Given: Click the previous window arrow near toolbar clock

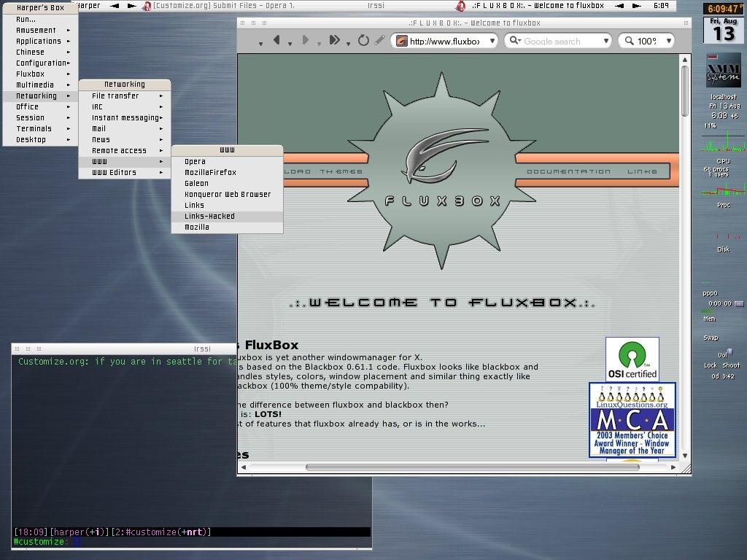Looking at the screenshot, I should [x=619, y=6].
